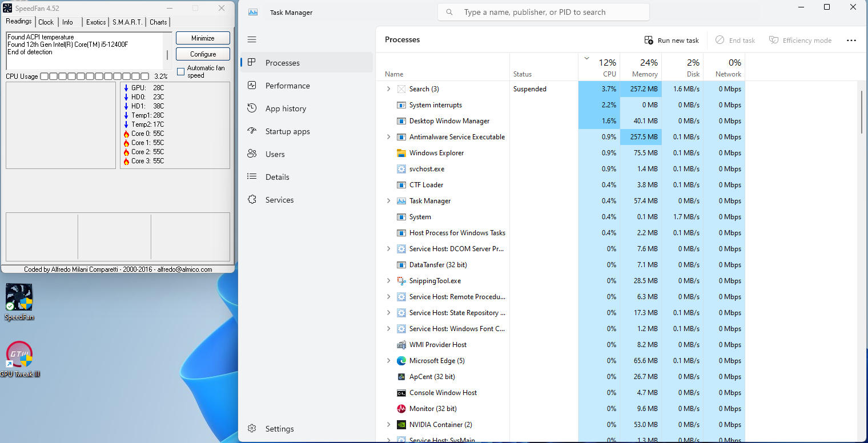Click the svchost.exe gear icon

(401, 169)
